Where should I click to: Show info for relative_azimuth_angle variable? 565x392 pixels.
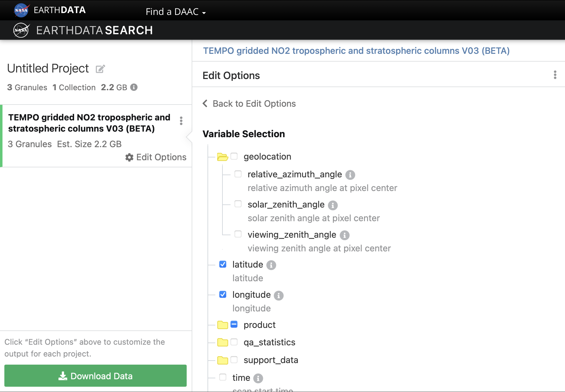[350, 175]
